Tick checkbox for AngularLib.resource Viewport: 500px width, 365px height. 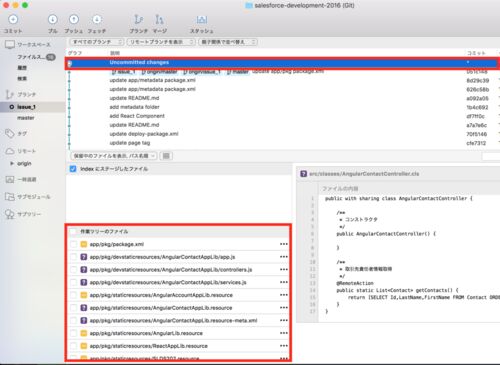click(73, 333)
